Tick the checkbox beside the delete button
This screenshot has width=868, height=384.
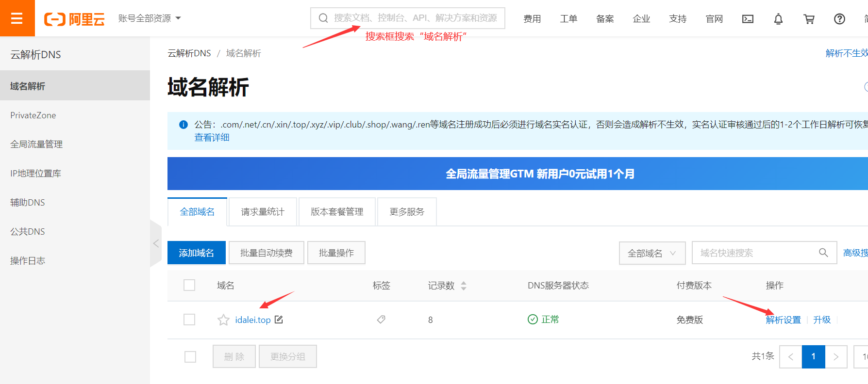(190, 357)
